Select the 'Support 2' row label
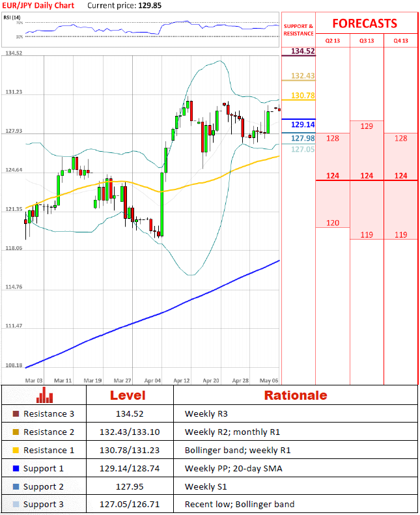The width and height of the screenshot is (420, 515). coord(44,487)
